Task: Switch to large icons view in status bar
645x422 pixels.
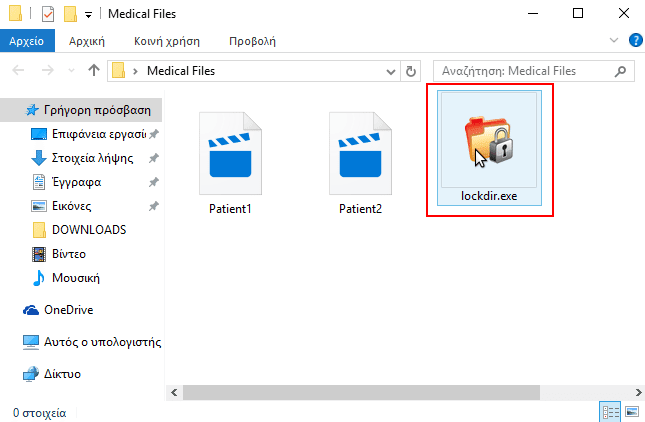Action: pyautogui.click(x=632, y=412)
